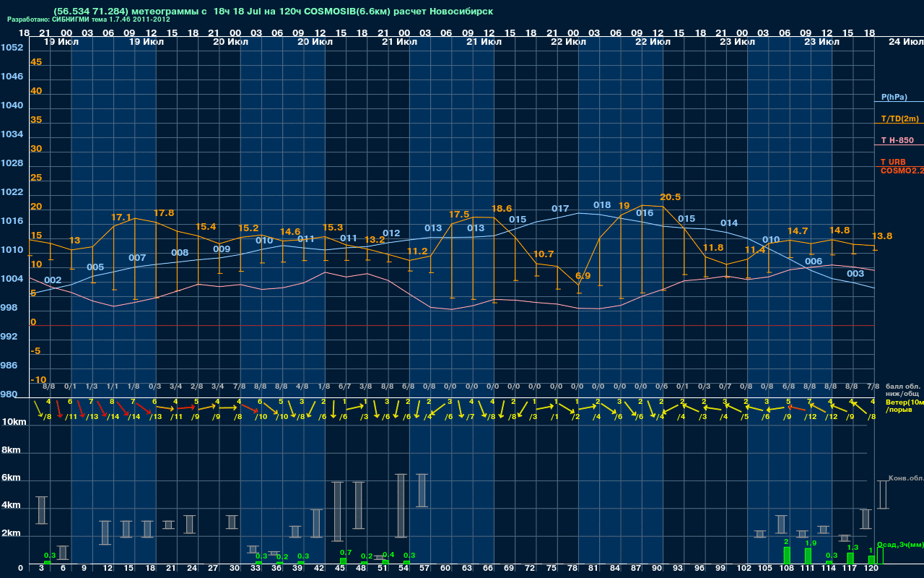Select the T URB legend label
The height and width of the screenshot is (578, 924).
[893, 162]
